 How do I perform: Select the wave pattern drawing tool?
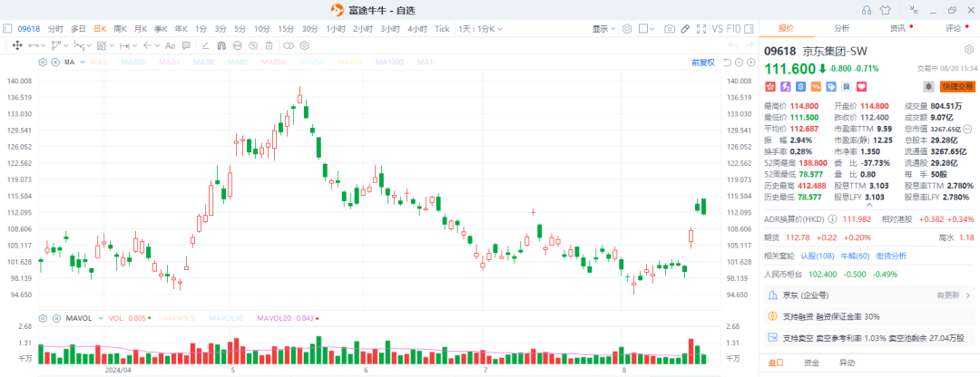79,45
